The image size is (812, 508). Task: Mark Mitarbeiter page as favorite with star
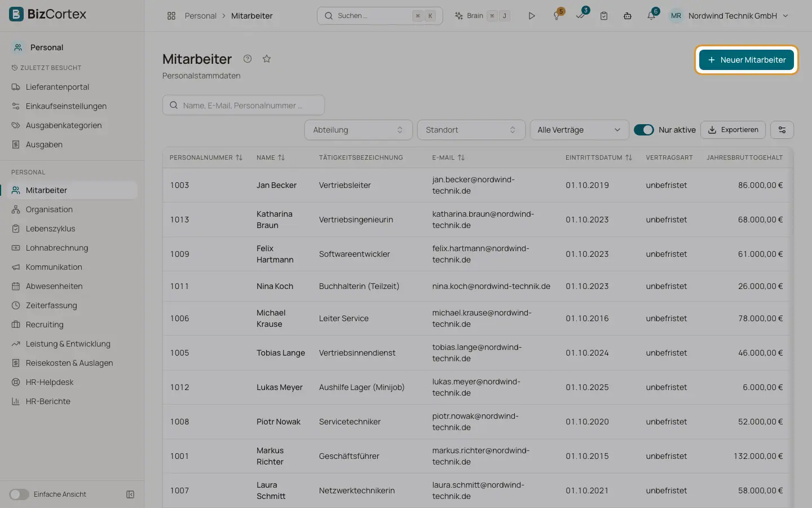(267, 59)
